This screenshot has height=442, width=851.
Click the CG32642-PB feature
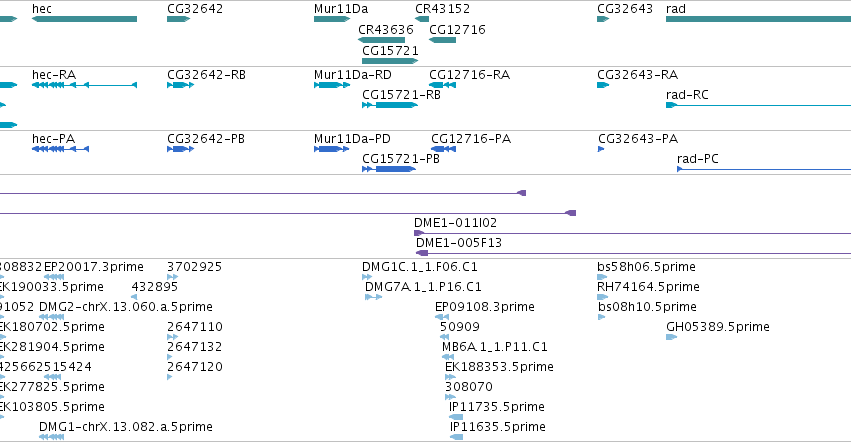180,149
